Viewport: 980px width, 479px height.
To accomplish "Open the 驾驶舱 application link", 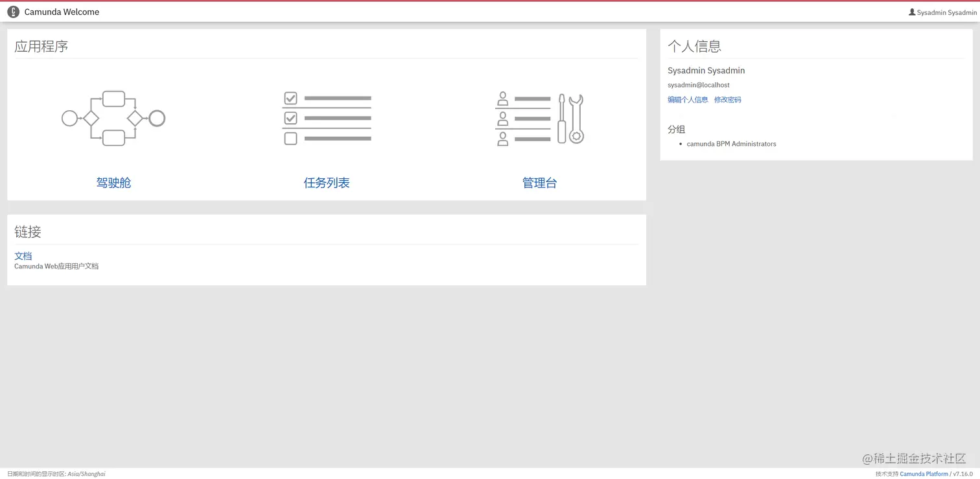I will (x=113, y=183).
